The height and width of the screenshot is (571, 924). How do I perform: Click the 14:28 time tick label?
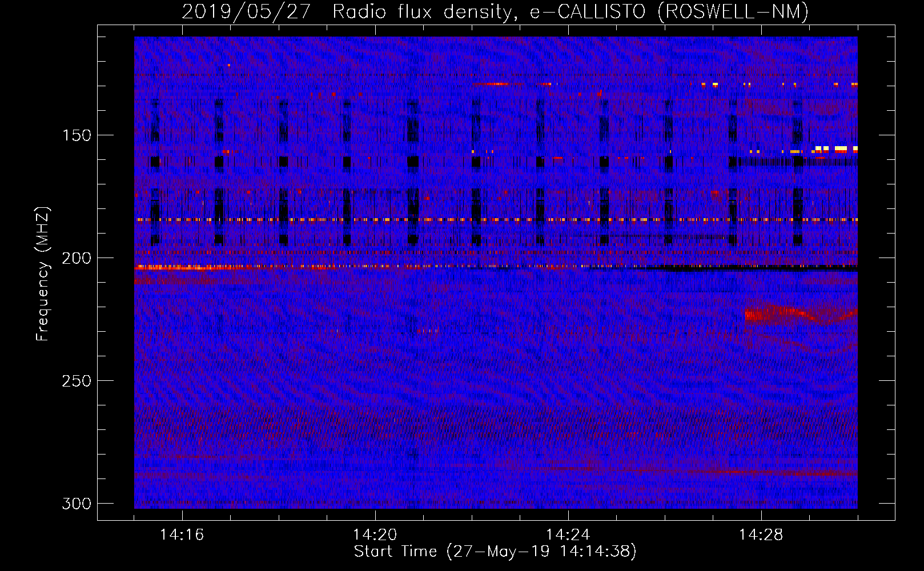click(x=761, y=534)
